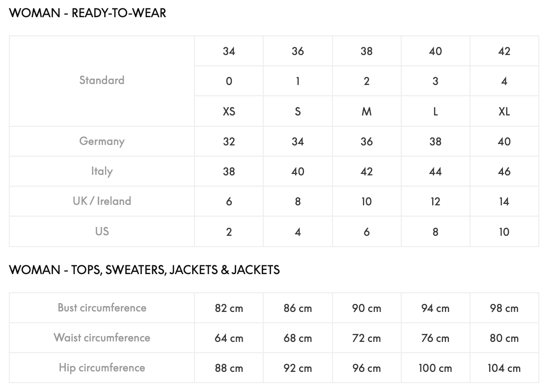Click the 'WOMAN - READY-TO-WEAR' heading

pos(88,13)
